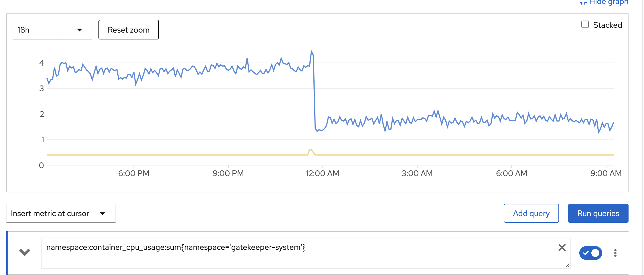Click the checkmark inside the query toggle
The width and height of the screenshot is (644, 275).
(x=586, y=253)
